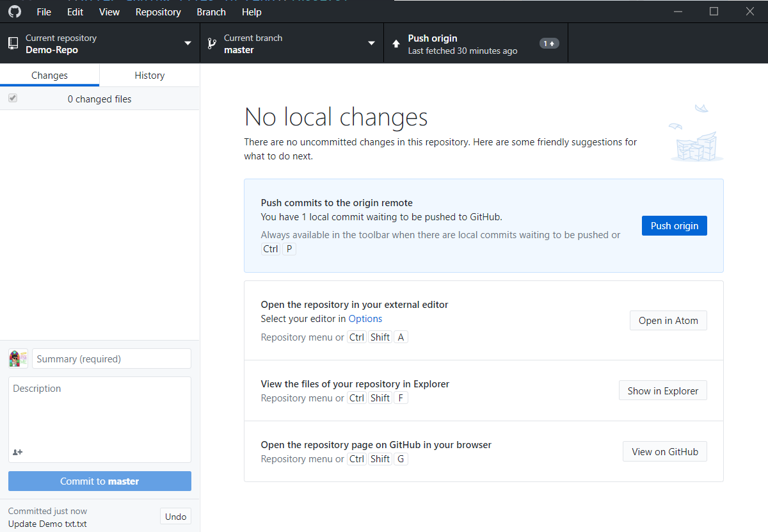Click the user avatar beside Summary field
Screen dimensions: 768x532
click(x=19, y=359)
